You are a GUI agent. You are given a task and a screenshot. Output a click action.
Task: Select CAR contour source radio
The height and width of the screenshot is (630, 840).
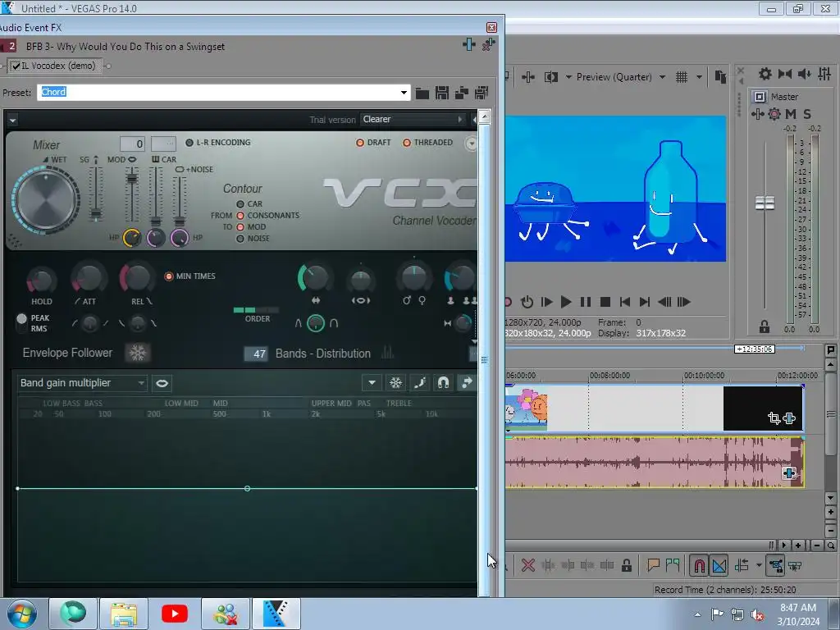coord(240,204)
